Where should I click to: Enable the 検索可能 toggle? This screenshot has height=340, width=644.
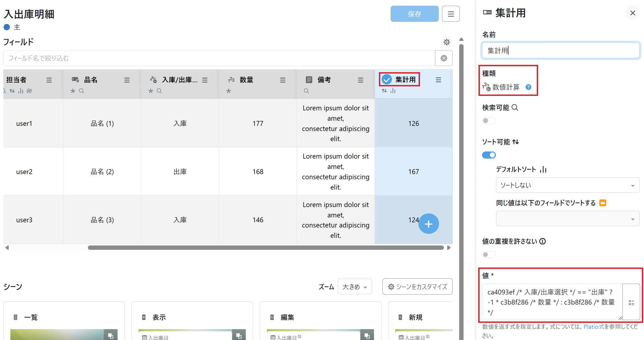click(489, 121)
